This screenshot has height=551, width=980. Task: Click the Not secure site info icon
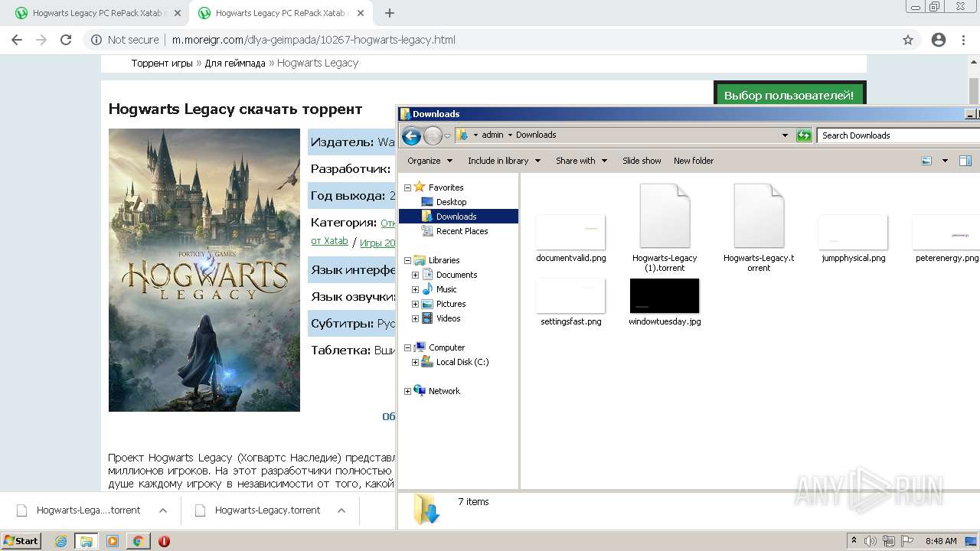pyautogui.click(x=96, y=40)
